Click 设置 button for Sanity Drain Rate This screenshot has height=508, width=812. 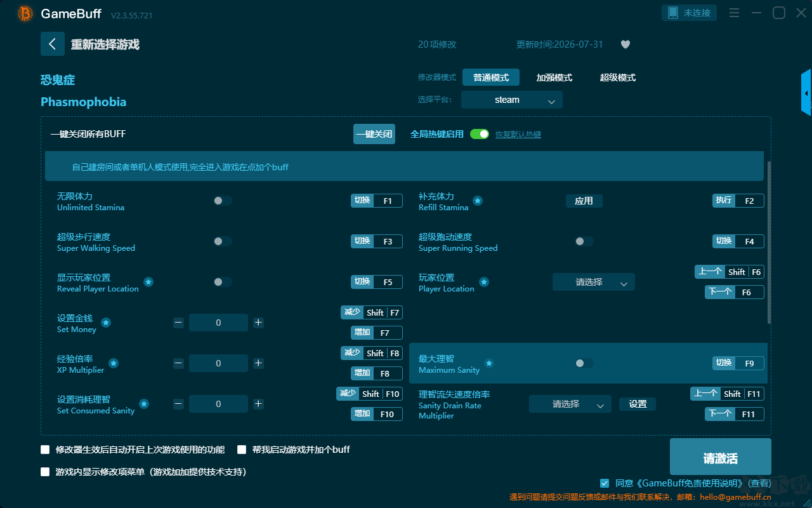638,404
